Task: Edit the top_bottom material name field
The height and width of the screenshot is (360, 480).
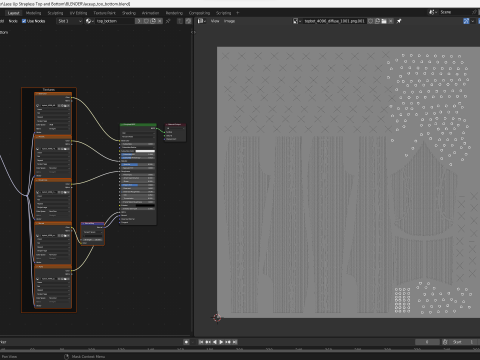Action: click(115, 21)
